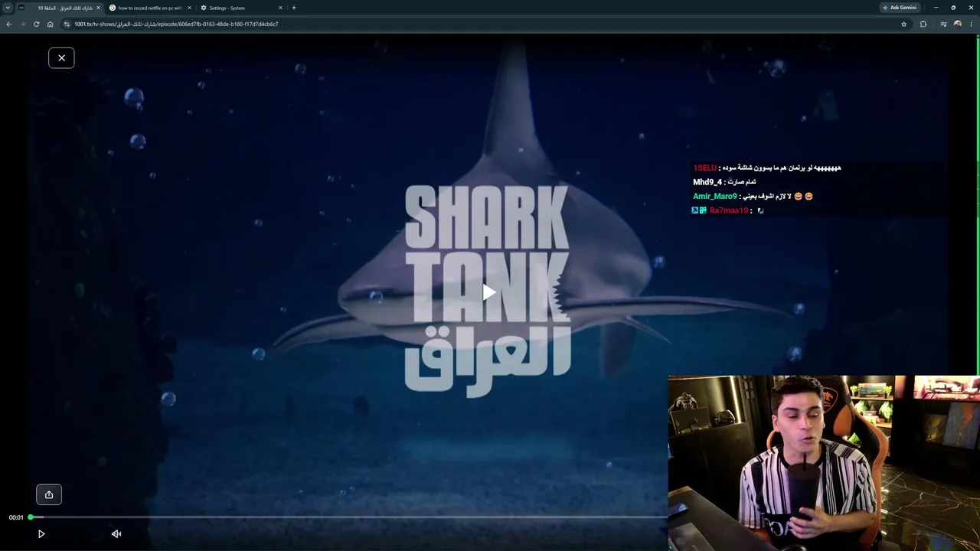Open the tab search dropdown arrow
Image resolution: width=980 pixels, height=551 pixels.
pyautogui.click(x=8, y=8)
